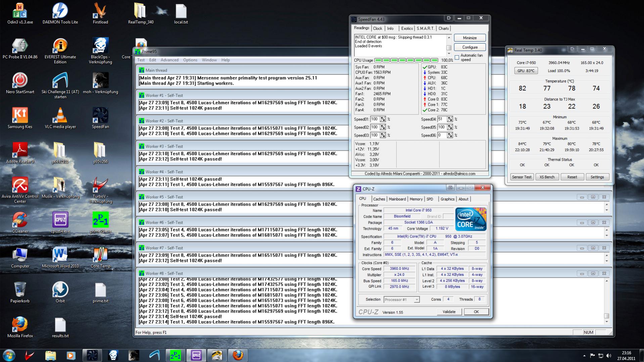Open local.txt file on desktop
The image size is (644, 362).
(x=181, y=13)
